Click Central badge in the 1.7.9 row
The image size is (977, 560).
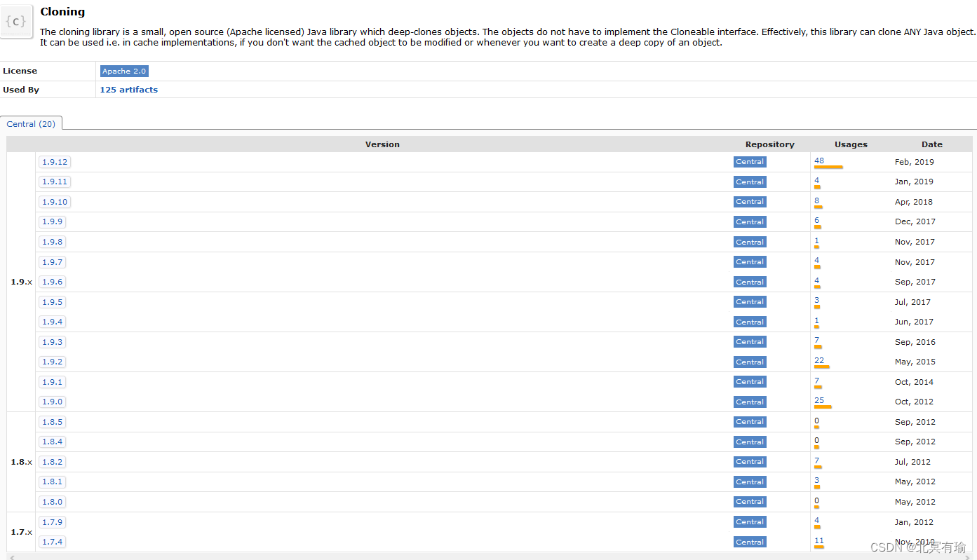coord(750,522)
